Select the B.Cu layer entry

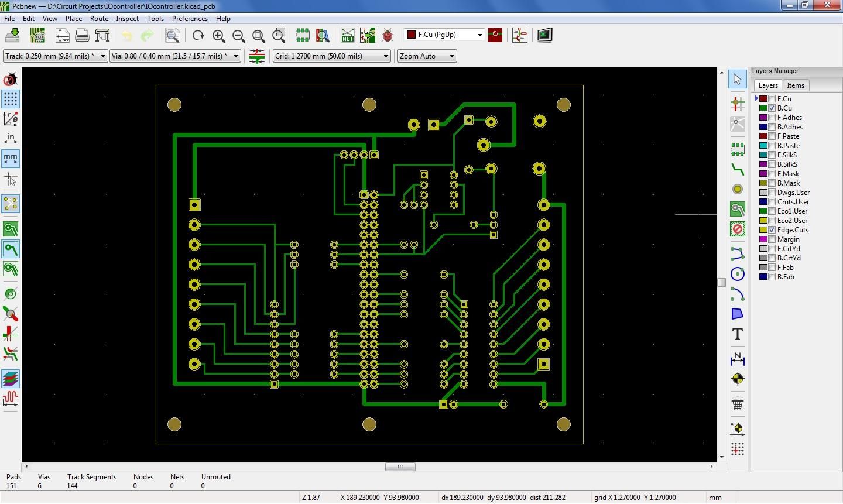[x=786, y=108]
